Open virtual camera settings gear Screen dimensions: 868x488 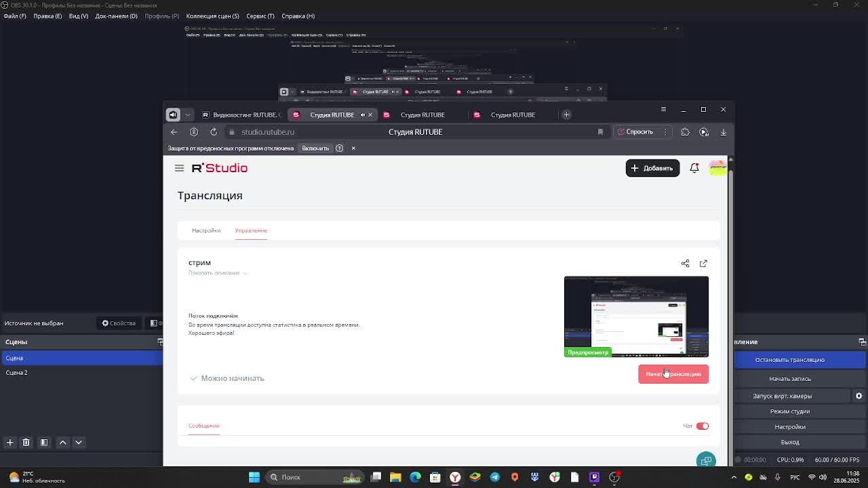[859, 396]
